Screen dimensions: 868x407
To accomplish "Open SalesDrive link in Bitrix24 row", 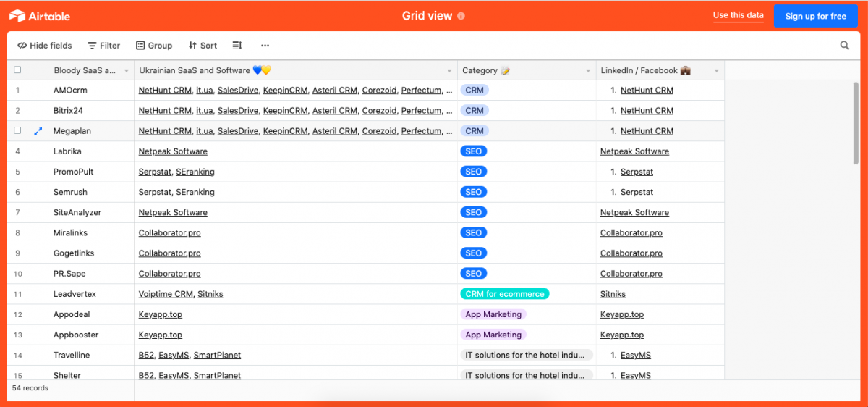I will 238,111.
